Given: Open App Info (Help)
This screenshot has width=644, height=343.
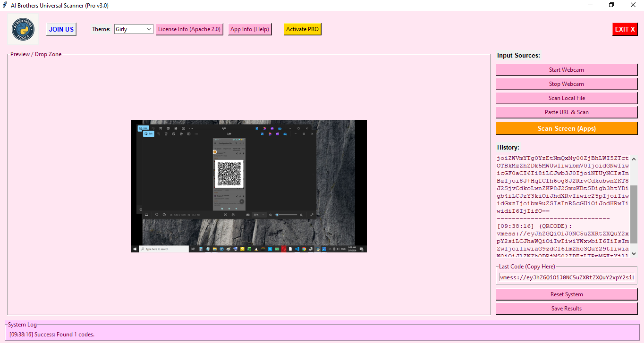Looking at the screenshot, I should (x=250, y=29).
